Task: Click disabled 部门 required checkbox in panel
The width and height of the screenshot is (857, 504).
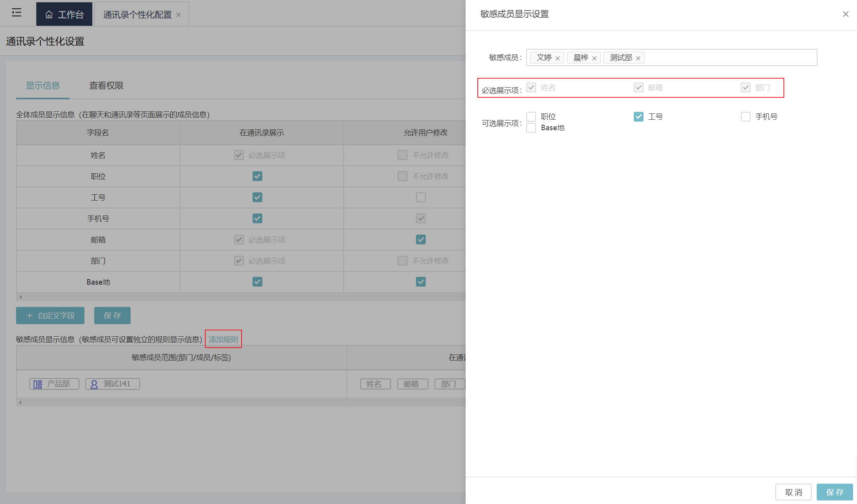Action: tap(746, 87)
